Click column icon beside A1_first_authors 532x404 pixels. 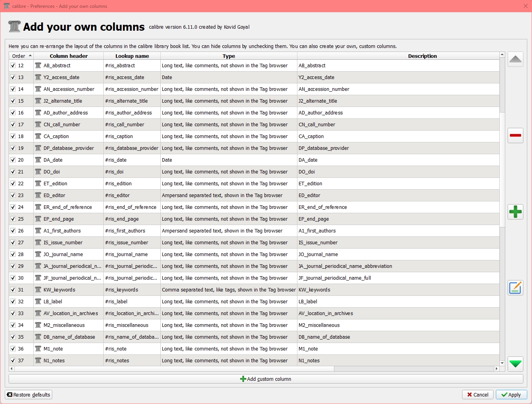(38, 231)
